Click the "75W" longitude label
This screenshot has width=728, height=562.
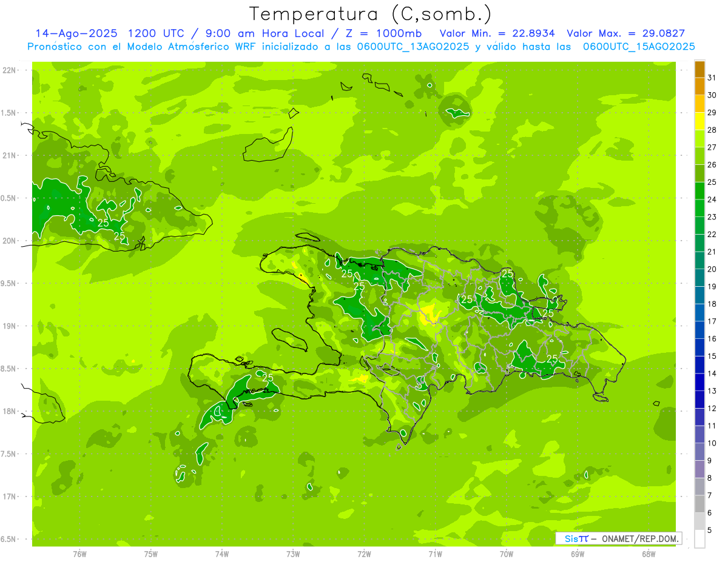point(151,554)
